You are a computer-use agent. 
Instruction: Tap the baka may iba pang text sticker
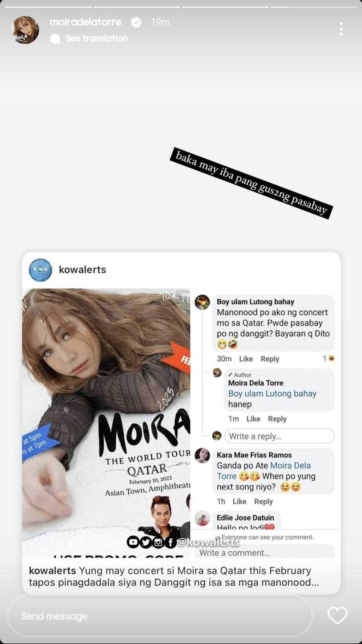(x=251, y=183)
